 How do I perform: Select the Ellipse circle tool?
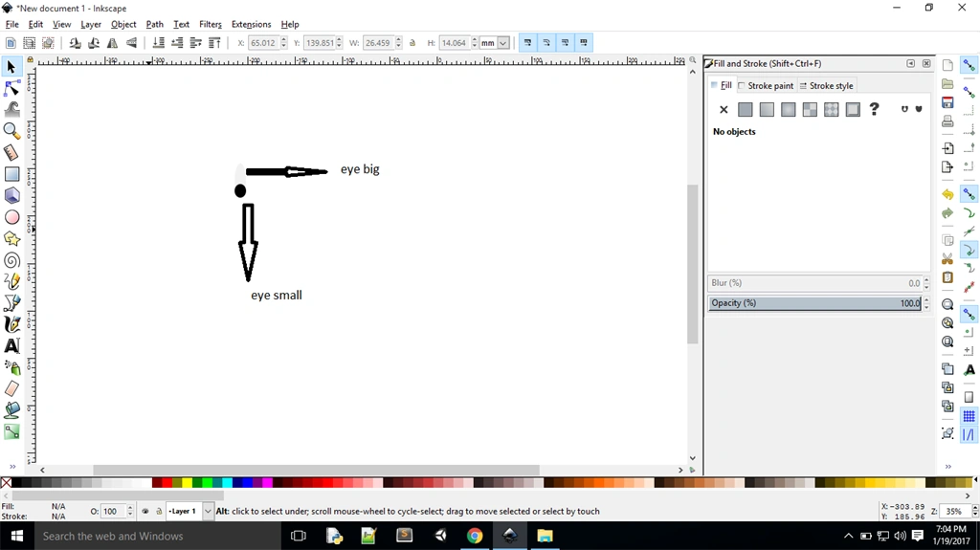coord(11,217)
